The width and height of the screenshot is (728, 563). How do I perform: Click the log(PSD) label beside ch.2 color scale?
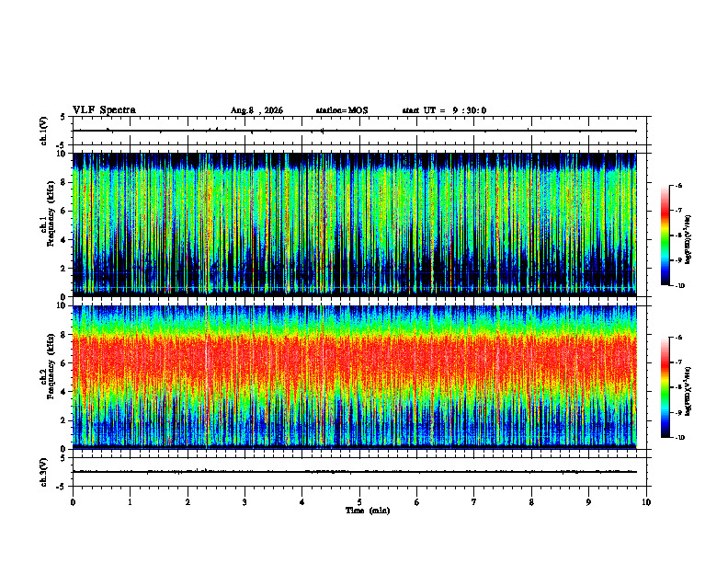tap(688, 392)
